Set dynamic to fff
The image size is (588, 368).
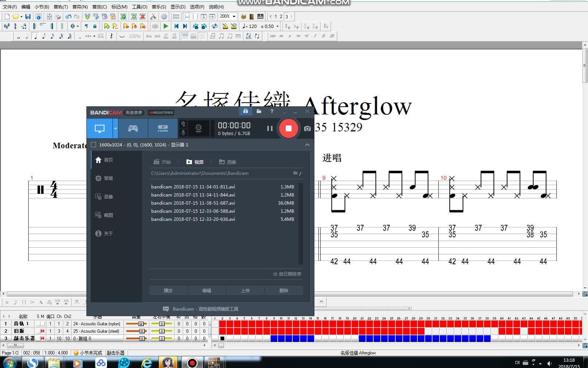[x=332, y=36]
